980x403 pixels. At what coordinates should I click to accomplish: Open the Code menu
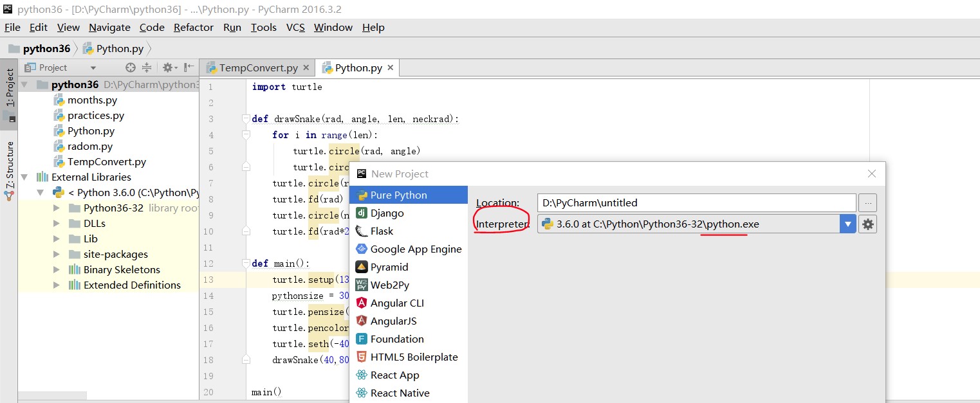pyautogui.click(x=152, y=27)
